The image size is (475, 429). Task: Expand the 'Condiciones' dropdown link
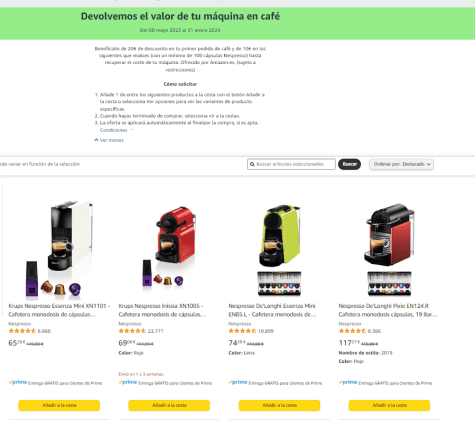[x=116, y=130]
